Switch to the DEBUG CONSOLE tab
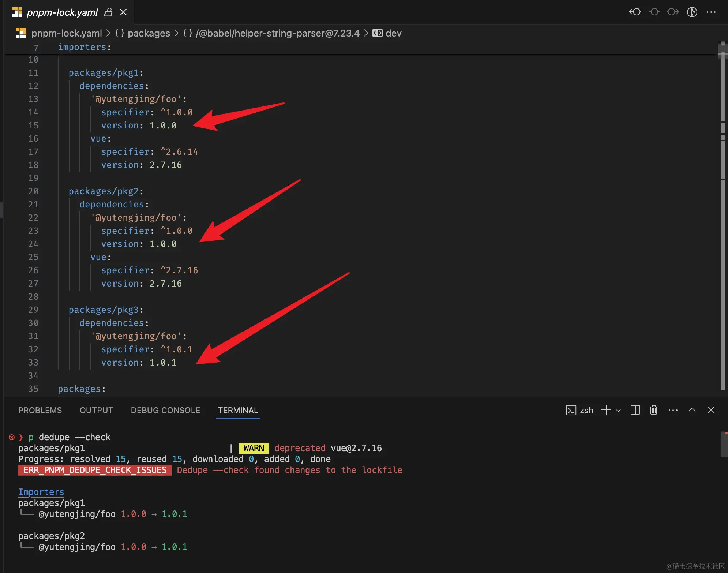 pos(165,410)
